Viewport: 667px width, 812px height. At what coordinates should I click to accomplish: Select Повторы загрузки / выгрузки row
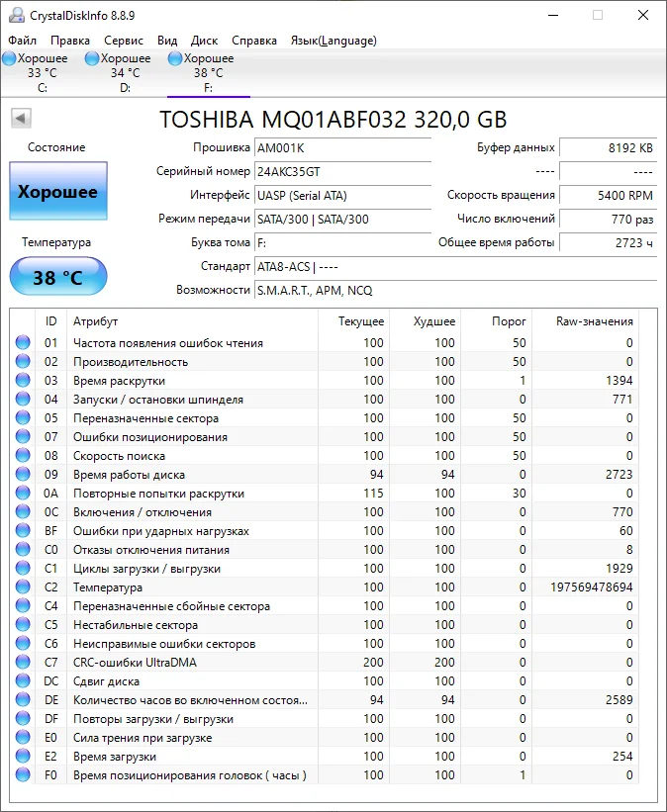click(x=325, y=719)
